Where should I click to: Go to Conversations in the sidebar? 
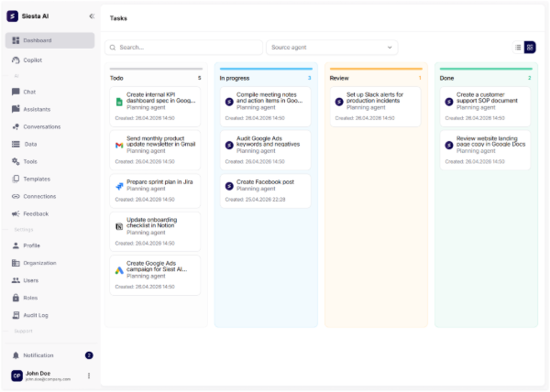click(42, 126)
